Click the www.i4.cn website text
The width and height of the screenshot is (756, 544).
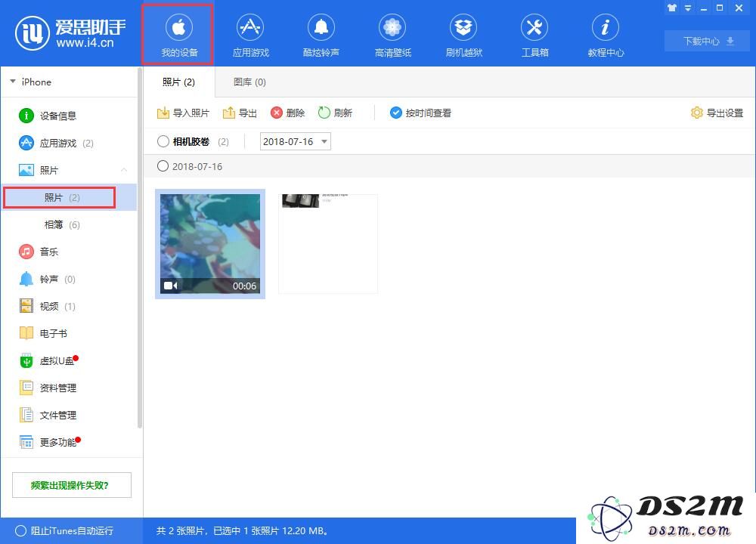click(85, 43)
